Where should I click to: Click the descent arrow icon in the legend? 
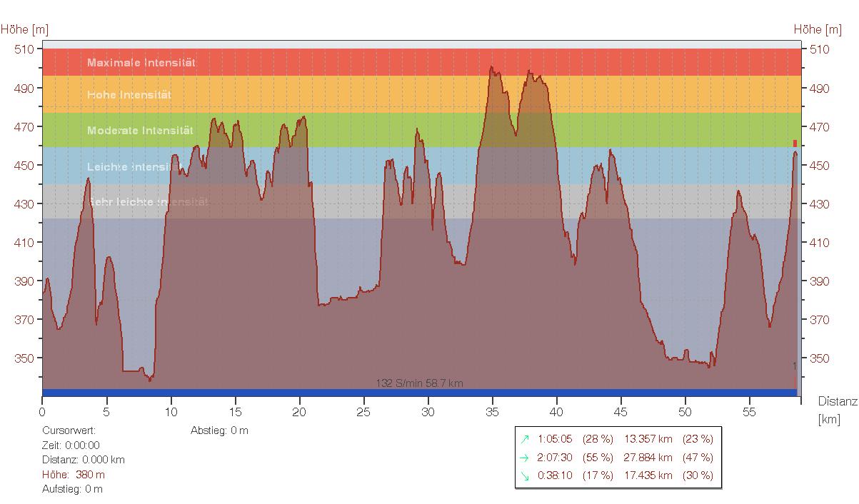[526, 475]
